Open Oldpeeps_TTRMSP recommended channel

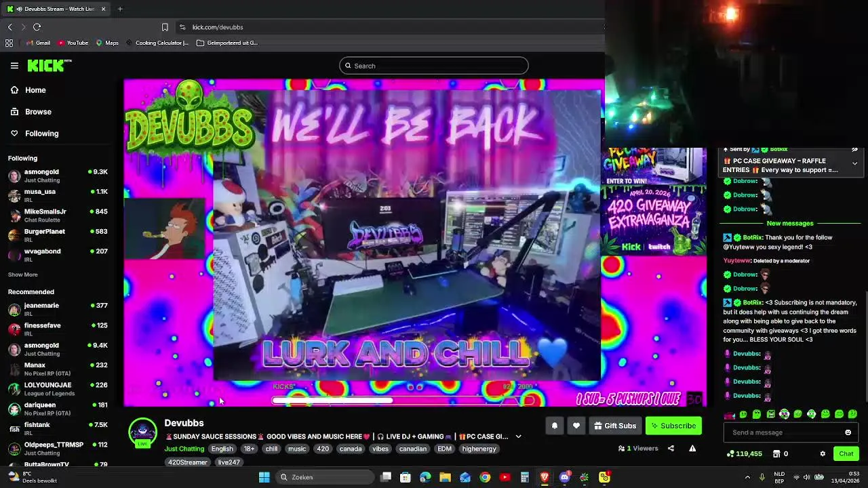[x=58, y=448]
